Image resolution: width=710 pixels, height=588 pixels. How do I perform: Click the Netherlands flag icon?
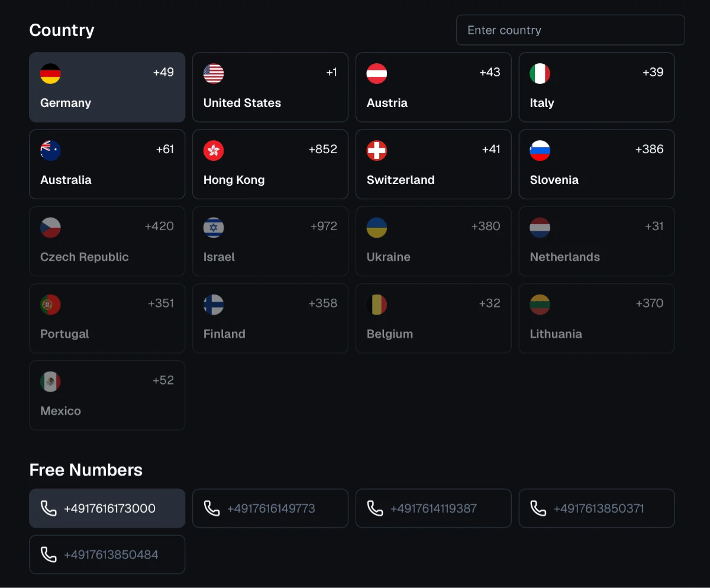(x=540, y=228)
